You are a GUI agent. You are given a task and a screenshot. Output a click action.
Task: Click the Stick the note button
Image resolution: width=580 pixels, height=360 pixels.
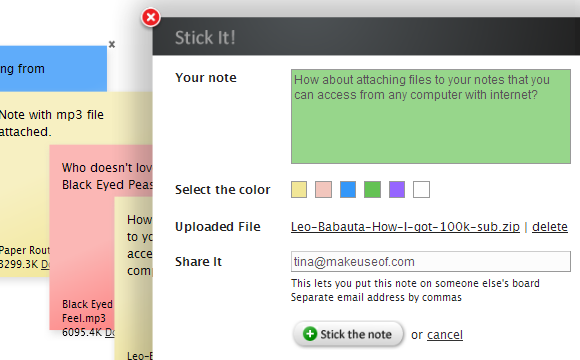(x=348, y=334)
